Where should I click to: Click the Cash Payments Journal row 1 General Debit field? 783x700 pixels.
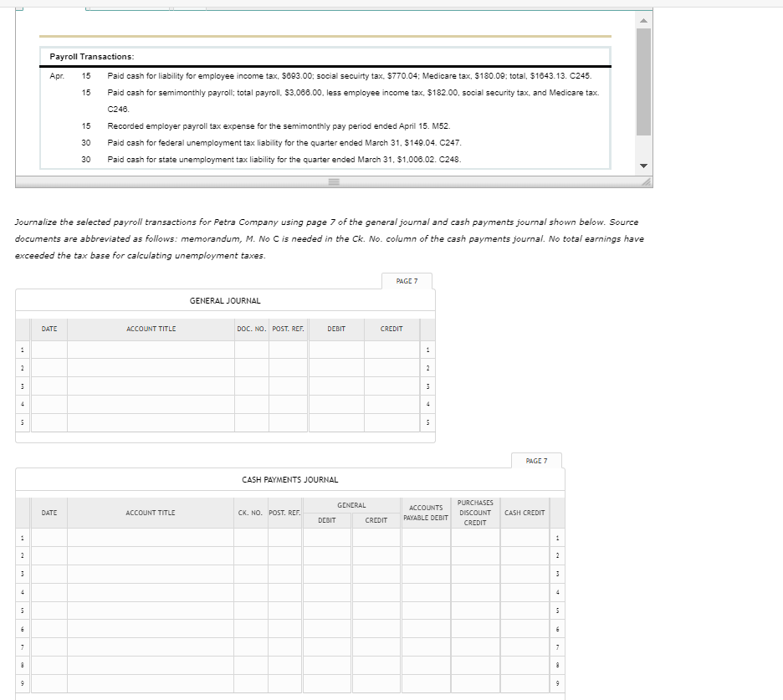click(x=326, y=538)
